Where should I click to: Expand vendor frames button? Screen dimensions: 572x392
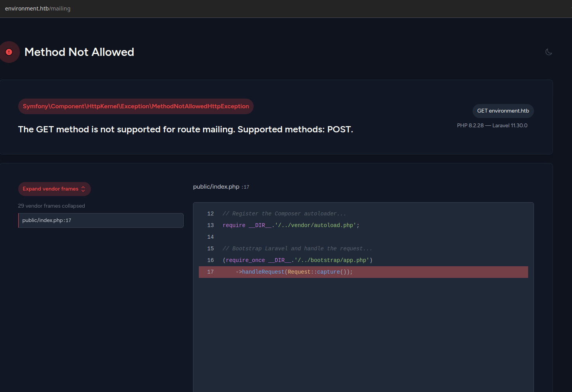coord(54,189)
